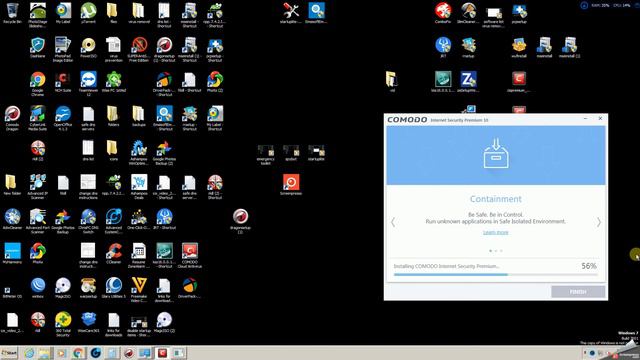Launch AdwCleaner
The image size is (640, 360).
(12, 219)
